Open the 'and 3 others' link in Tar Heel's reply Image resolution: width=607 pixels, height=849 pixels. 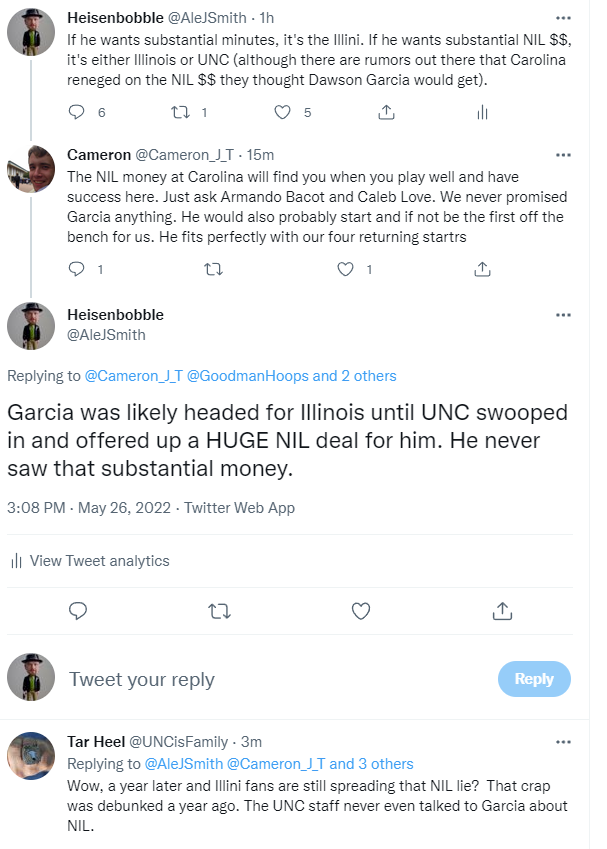(x=371, y=763)
